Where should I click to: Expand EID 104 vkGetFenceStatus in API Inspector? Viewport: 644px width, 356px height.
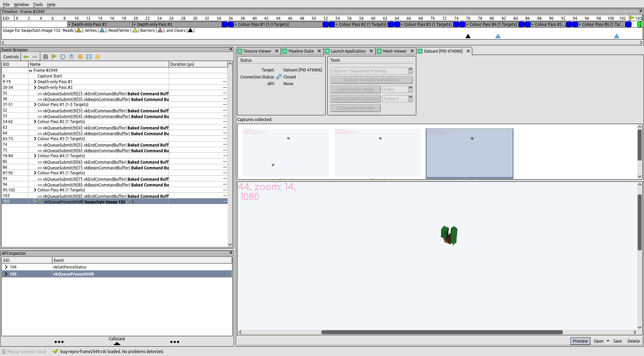[6, 267]
